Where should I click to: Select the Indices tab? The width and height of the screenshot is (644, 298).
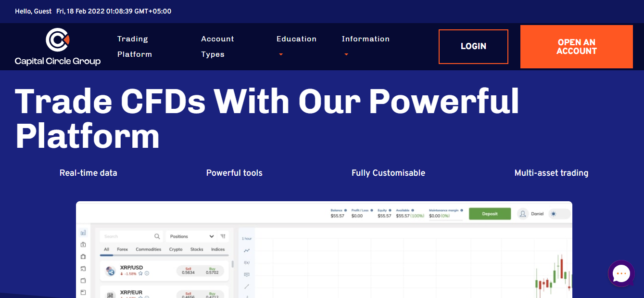[x=218, y=249]
